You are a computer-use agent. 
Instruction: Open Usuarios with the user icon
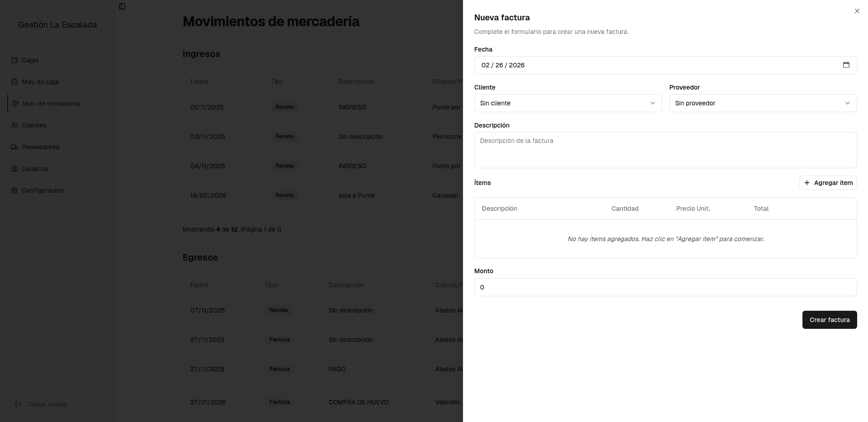[14, 169]
